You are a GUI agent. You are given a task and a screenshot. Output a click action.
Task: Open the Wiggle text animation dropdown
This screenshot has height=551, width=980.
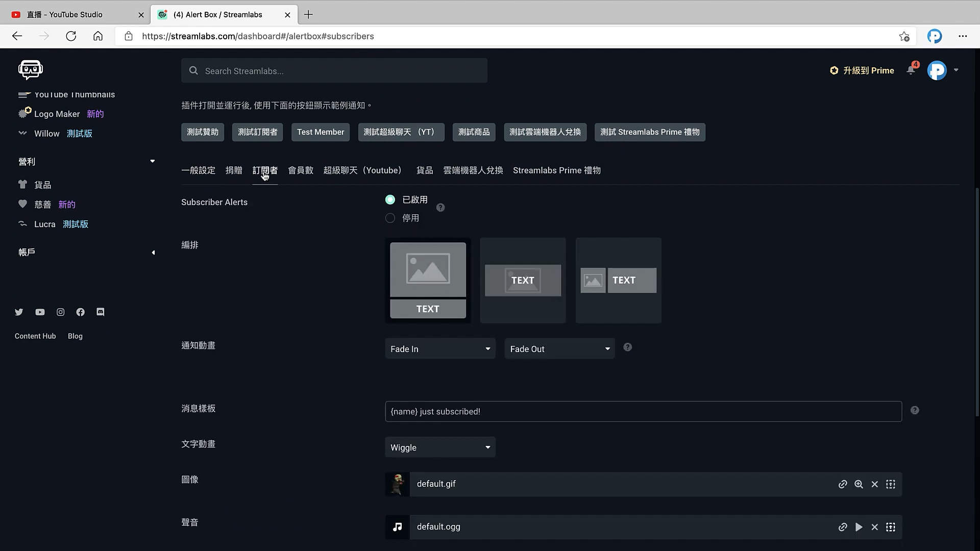(x=440, y=447)
